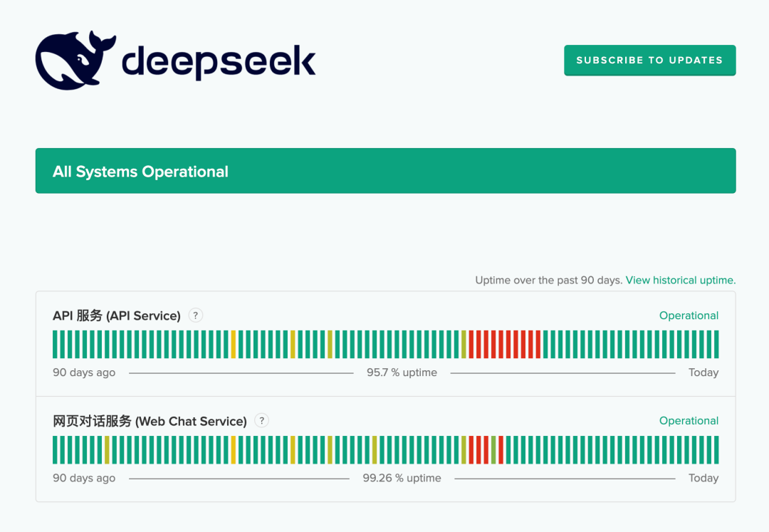Click '90 days ago' under Web Chat Service
The width and height of the screenshot is (769, 532).
coord(84,478)
